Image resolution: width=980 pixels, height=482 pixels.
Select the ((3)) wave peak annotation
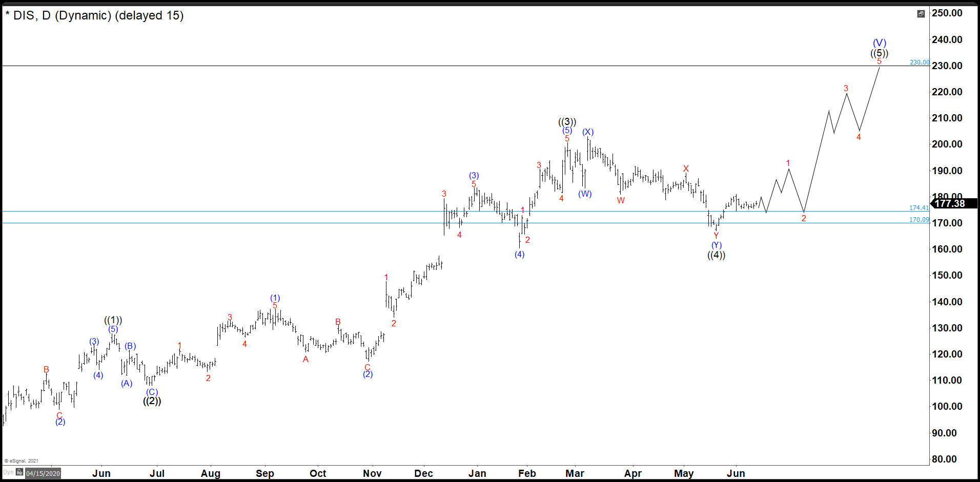(566, 122)
